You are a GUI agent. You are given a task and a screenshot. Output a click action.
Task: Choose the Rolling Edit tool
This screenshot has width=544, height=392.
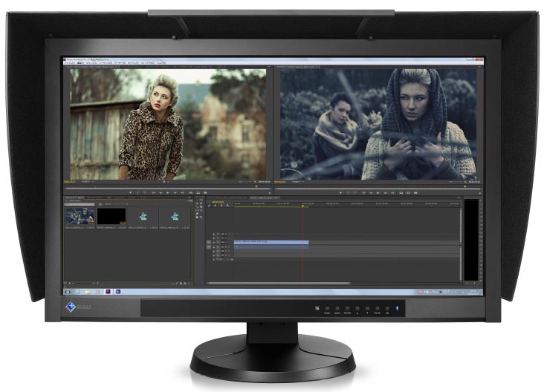pyautogui.click(x=201, y=203)
